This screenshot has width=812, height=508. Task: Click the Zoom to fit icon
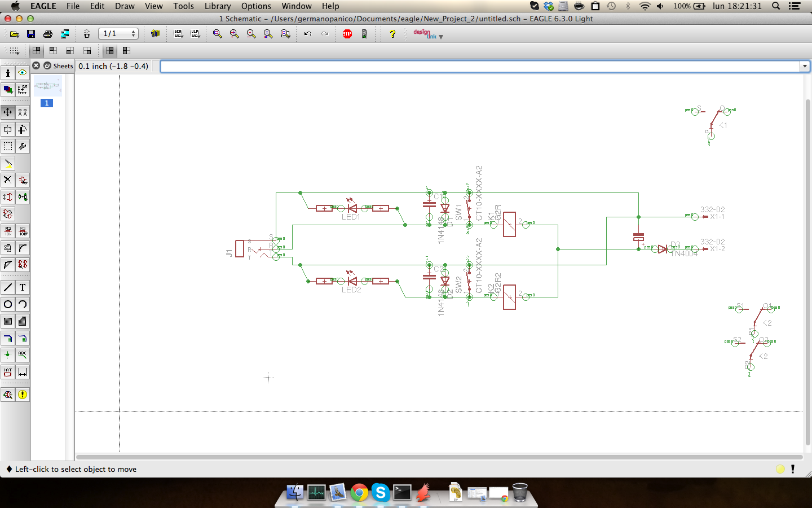point(218,34)
